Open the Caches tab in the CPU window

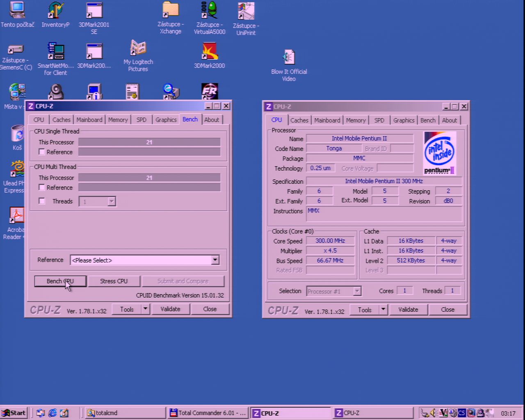[x=299, y=120]
